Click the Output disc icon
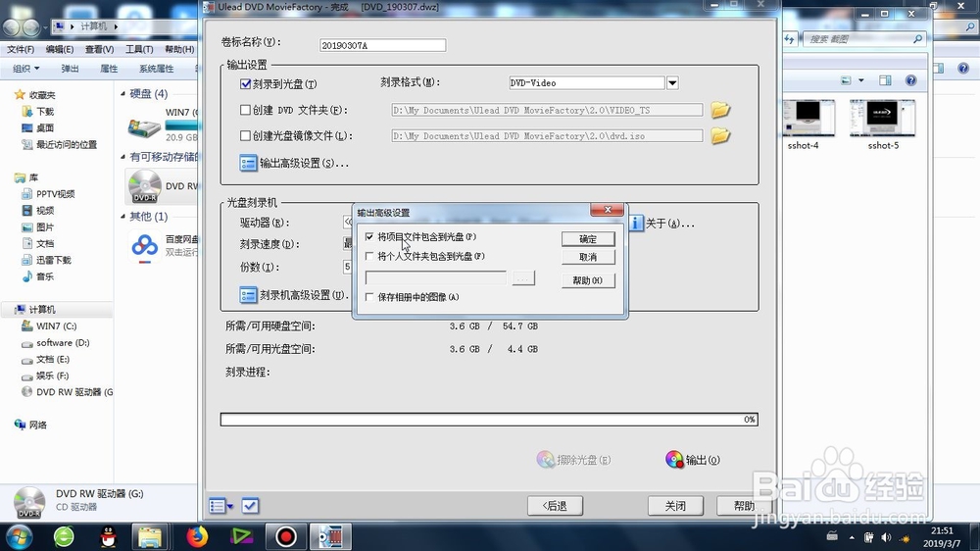The width and height of the screenshot is (980, 551). click(x=674, y=460)
